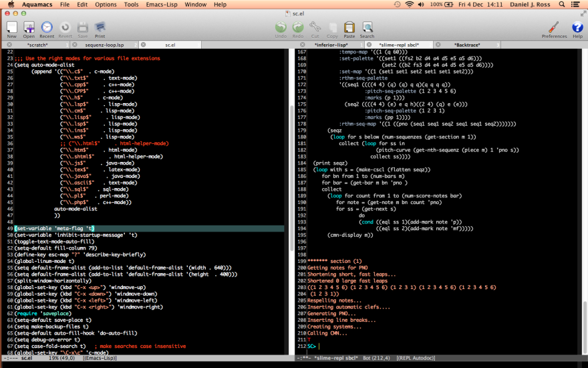The image size is (588, 368).
Task: Open the Window menu
Action: point(195,5)
